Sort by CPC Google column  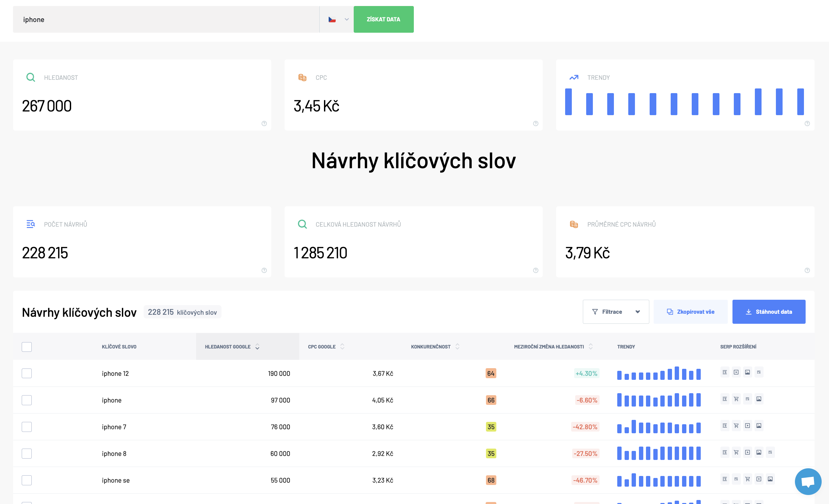(326, 347)
